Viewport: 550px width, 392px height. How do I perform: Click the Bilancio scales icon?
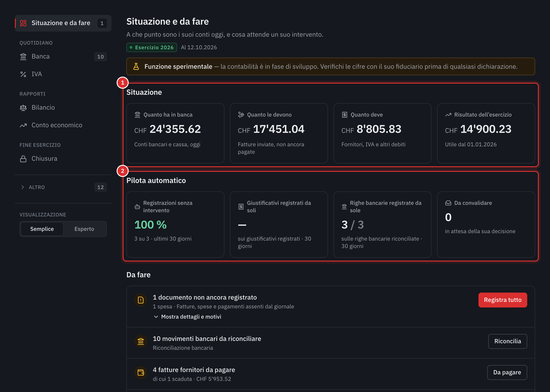tap(23, 108)
